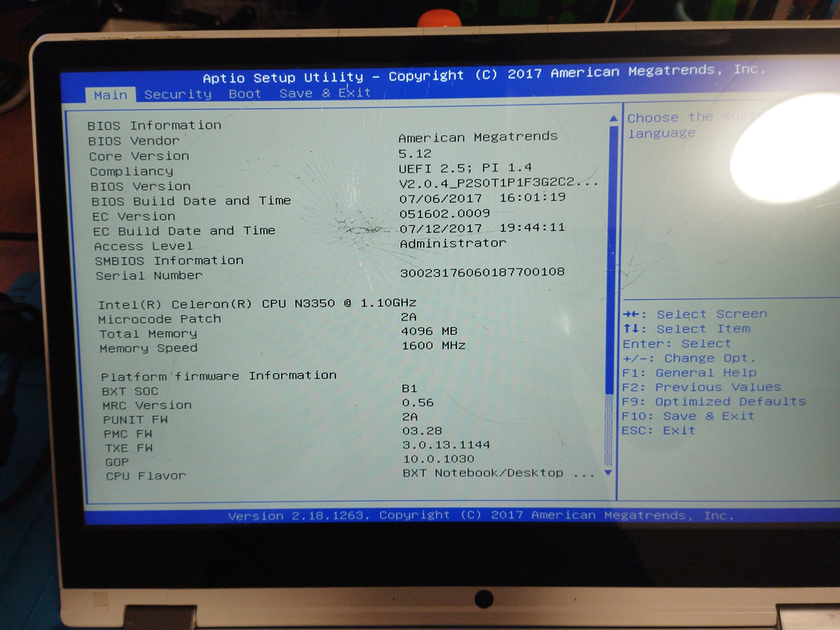This screenshot has width=840, height=630.
Task: Click the TXE value 3.0.13.1144
Action: click(446, 445)
